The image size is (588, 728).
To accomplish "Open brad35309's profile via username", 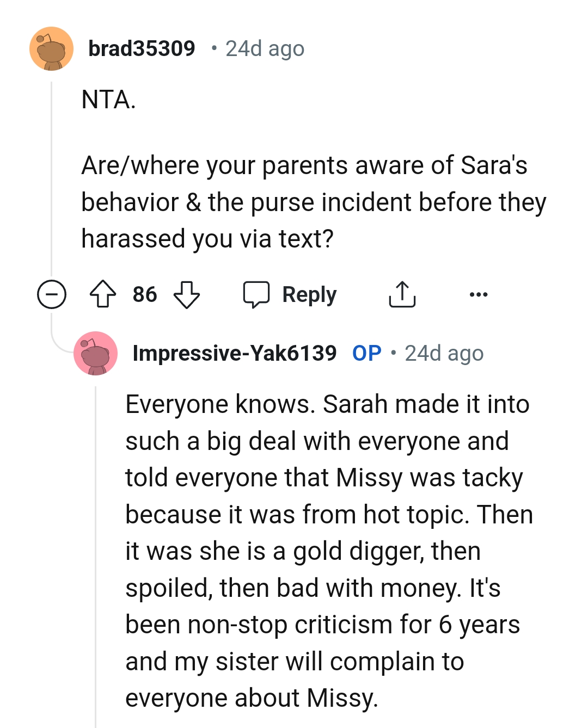I will [143, 48].
